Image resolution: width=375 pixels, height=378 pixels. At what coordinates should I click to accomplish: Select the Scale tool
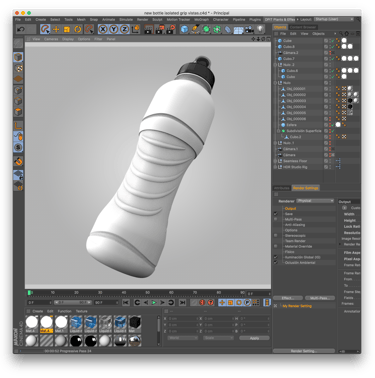pyautogui.click(x=67, y=29)
